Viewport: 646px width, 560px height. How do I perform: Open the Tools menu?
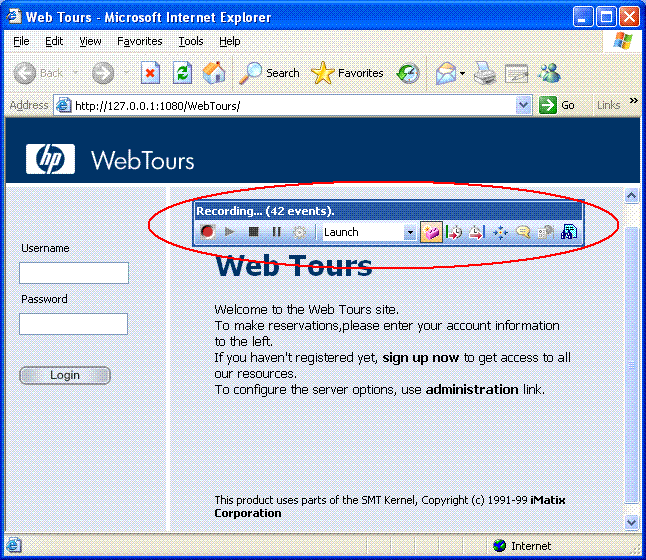tap(191, 41)
